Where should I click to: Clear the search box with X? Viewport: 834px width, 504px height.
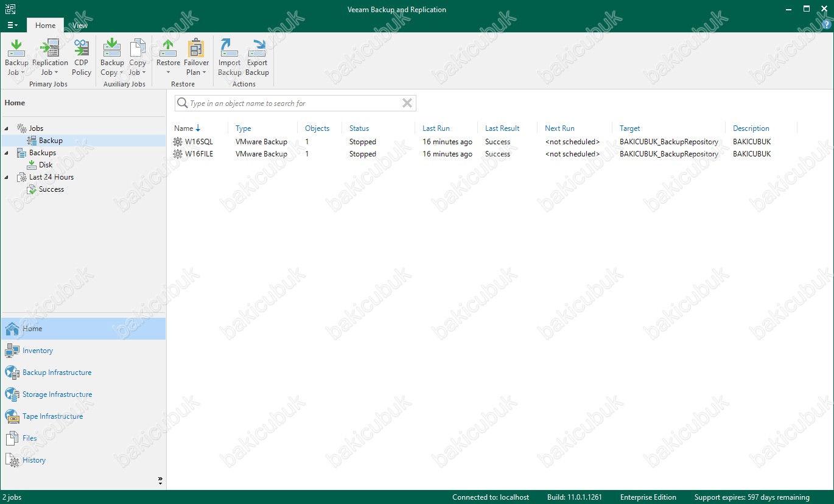[407, 103]
